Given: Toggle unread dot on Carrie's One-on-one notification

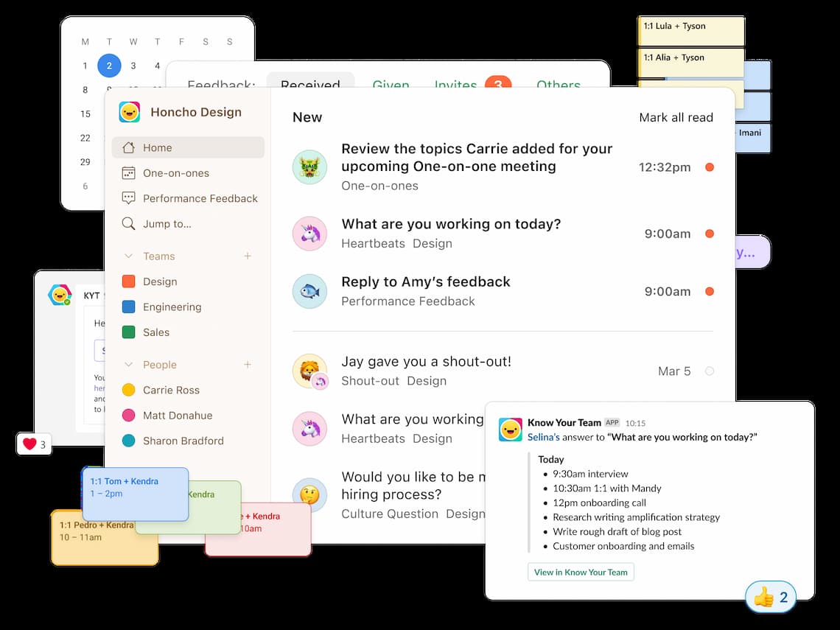Looking at the screenshot, I should click(710, 167).
